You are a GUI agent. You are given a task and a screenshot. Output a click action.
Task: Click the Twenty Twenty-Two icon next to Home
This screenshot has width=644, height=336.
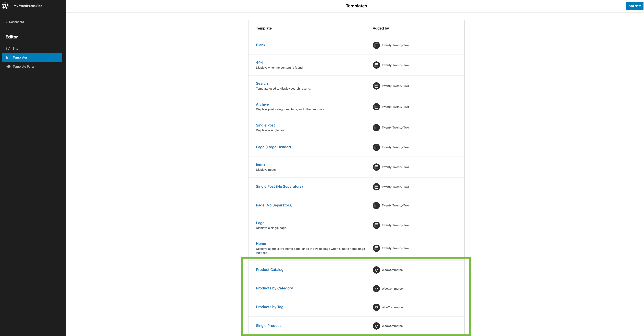[376, 248]
